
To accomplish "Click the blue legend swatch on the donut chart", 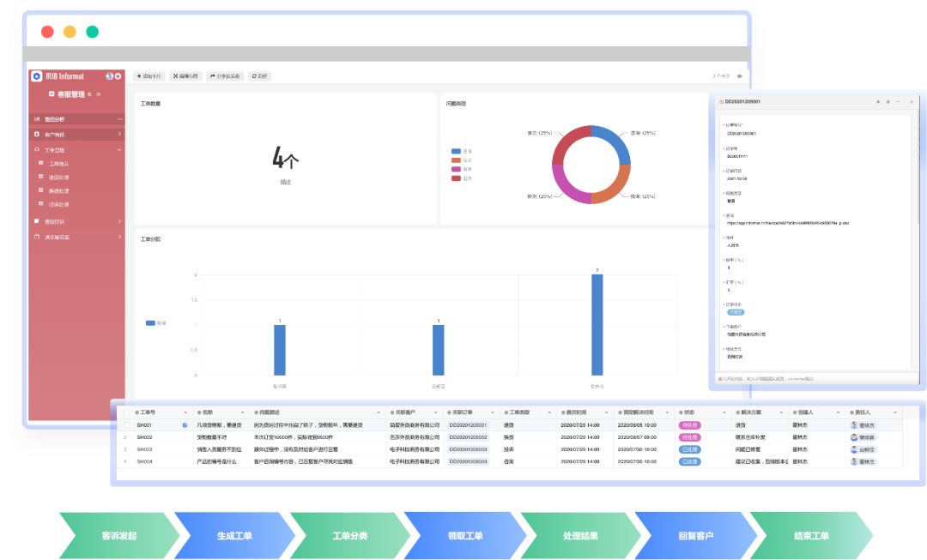I will point(456,151).
